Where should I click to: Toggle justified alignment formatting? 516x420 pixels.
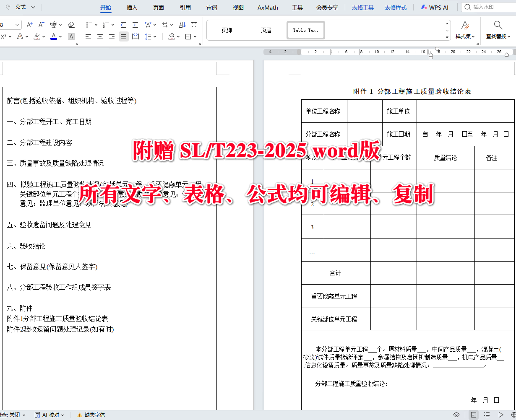click(x=123, y=36)
